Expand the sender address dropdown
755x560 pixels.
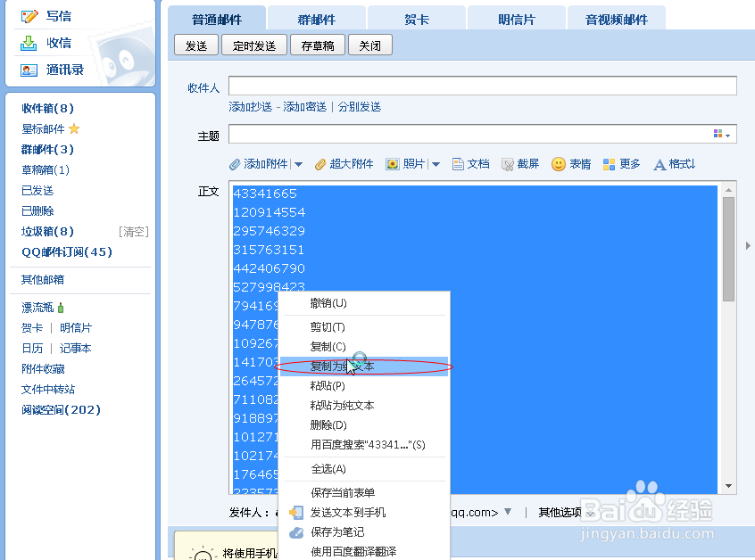pos(507,511)
